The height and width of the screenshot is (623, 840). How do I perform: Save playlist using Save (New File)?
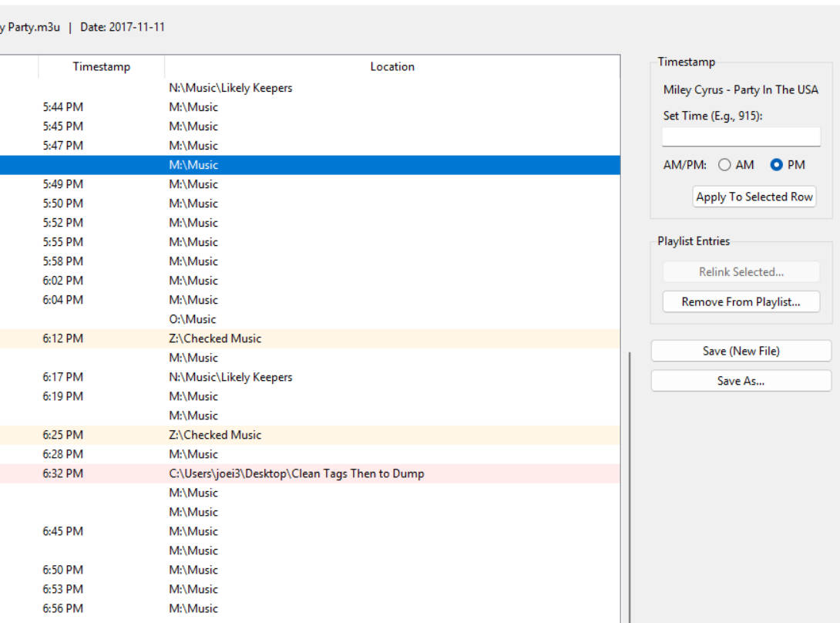click(741, 351)
